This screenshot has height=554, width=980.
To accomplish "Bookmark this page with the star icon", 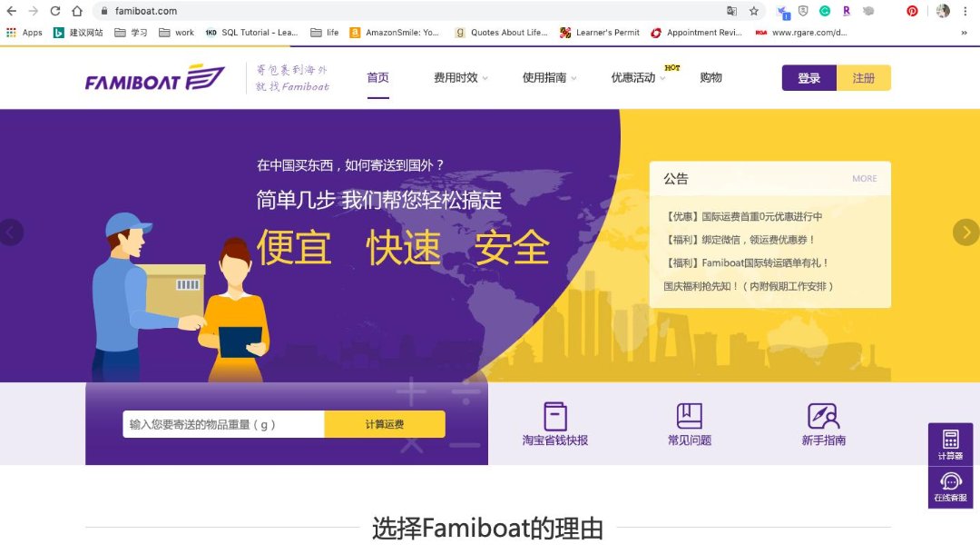I will coord(754,11).
